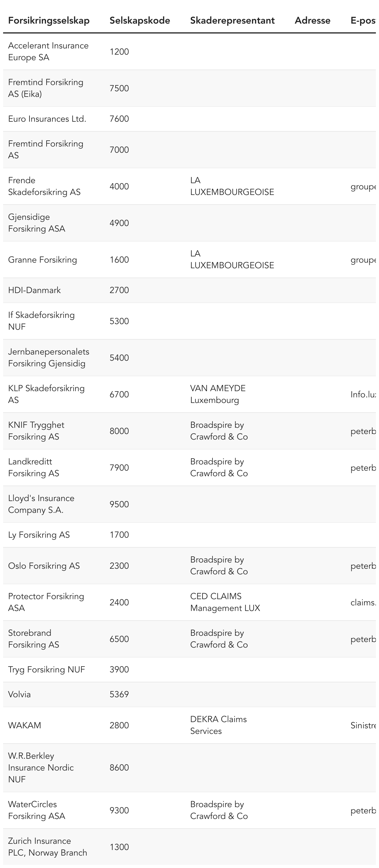Viewport: 379px width, 868px height.
Task: Click code 1300 for Zurich Insurance PLC
Action: (119, 847)
